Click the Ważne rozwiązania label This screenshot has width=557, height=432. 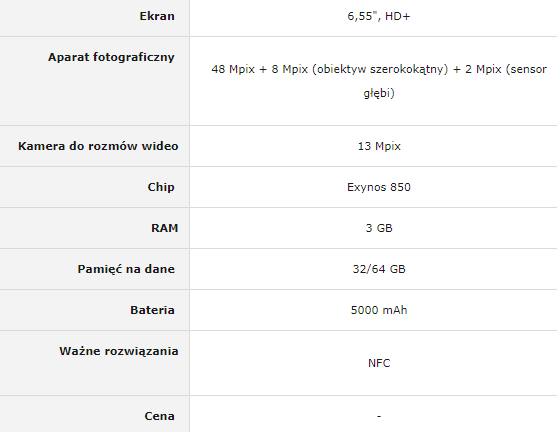tap(119, 351)
